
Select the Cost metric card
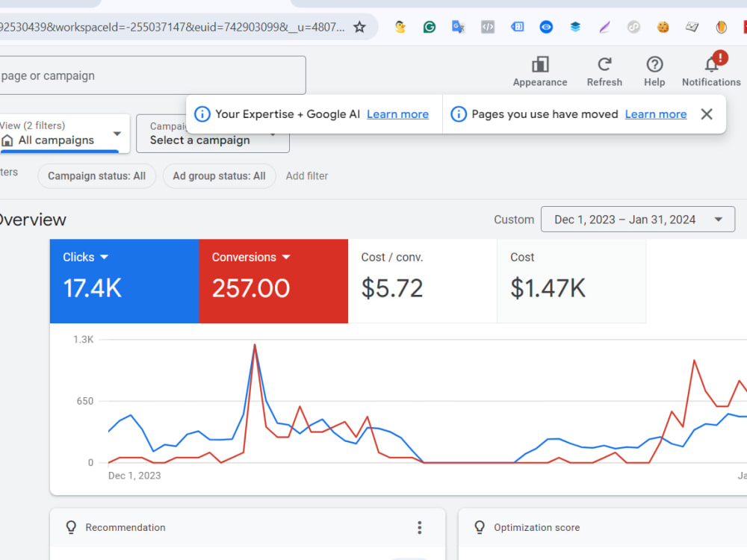571,281
